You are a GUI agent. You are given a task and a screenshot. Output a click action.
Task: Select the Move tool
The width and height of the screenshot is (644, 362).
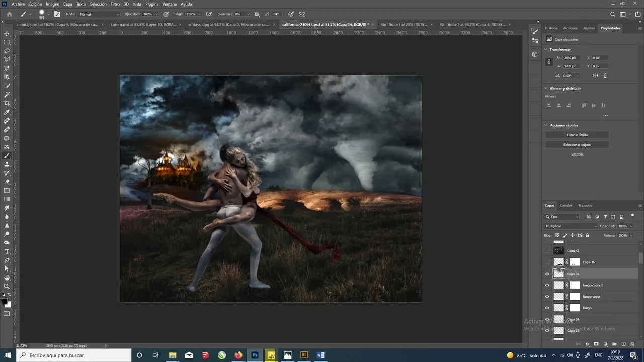[7, 34]
